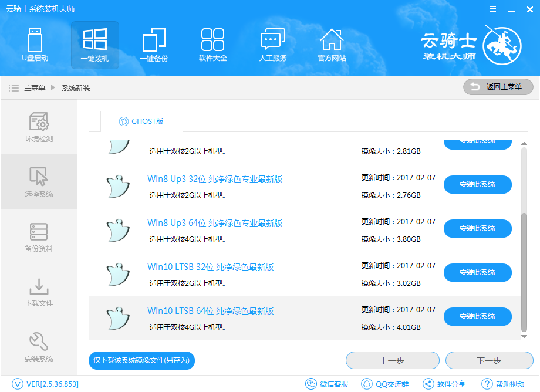Go to 环境检测 step in sidebar

tap(39, 127)
